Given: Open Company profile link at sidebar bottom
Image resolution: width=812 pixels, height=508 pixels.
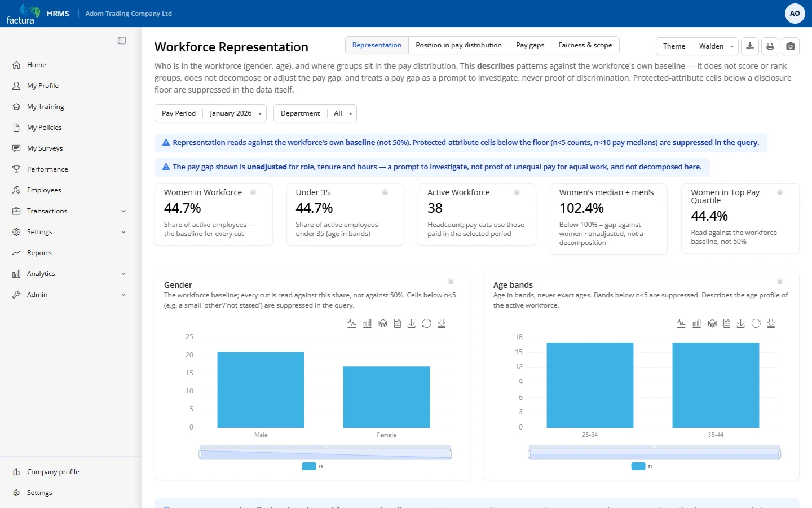Looking at the screenshot, I should pos(53,472).
